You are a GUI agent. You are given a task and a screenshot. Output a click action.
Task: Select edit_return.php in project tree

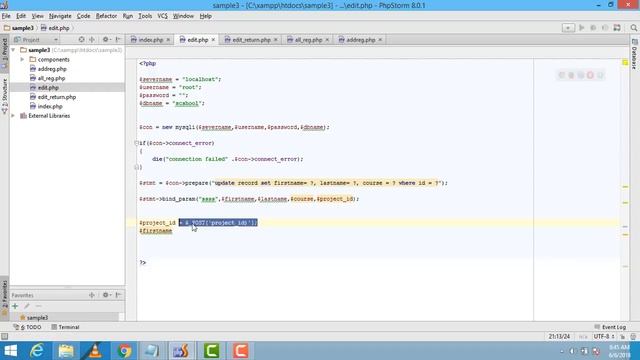(57, 97)
